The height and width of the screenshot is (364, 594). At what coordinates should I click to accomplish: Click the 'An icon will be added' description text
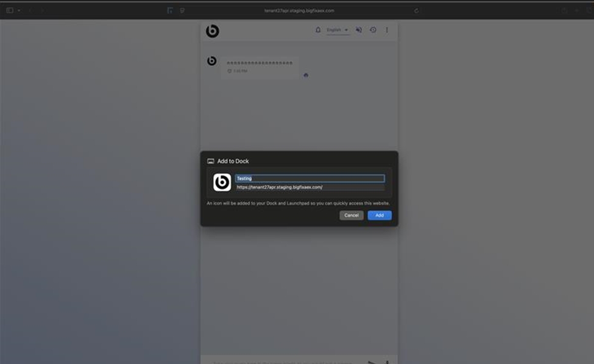tap(298, 203)
